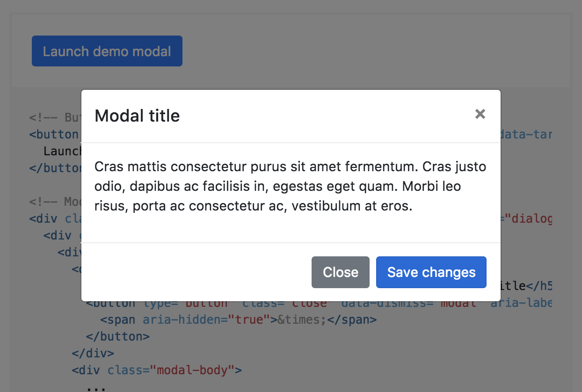Click the title</h5 code fragment
This screenshot has height=392, width=582.
[526, 285]
